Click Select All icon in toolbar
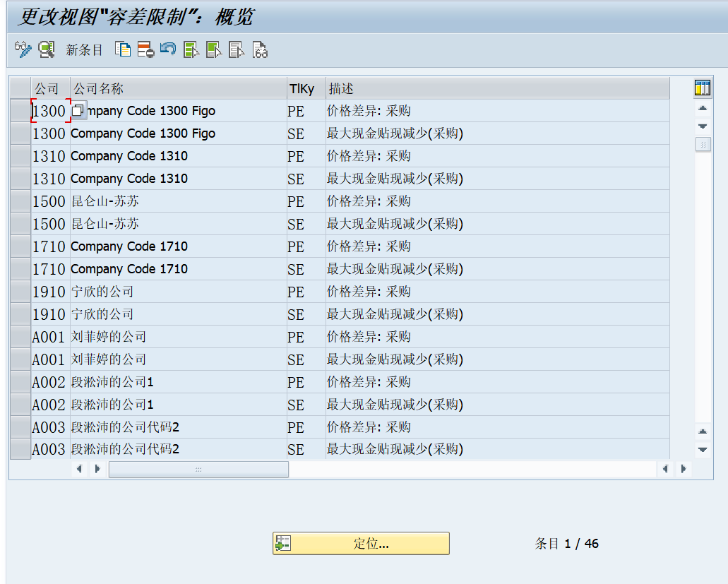 tap(191, 49)
